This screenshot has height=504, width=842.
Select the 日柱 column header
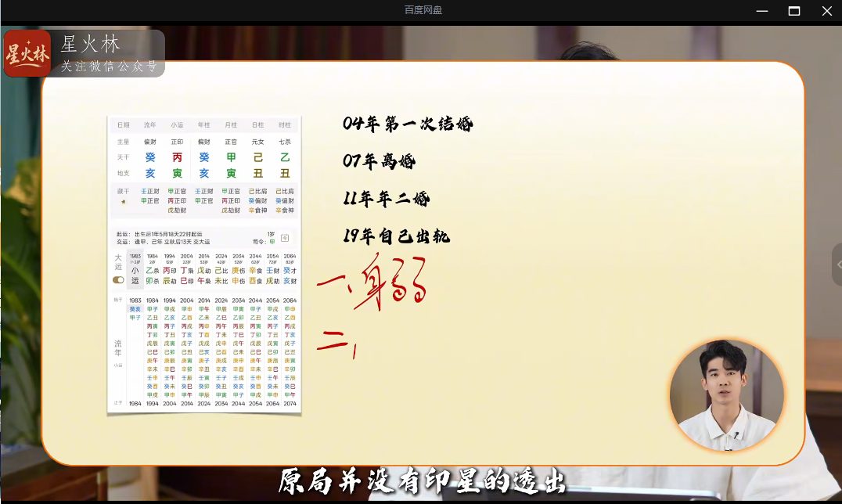(x=257, y=124)
